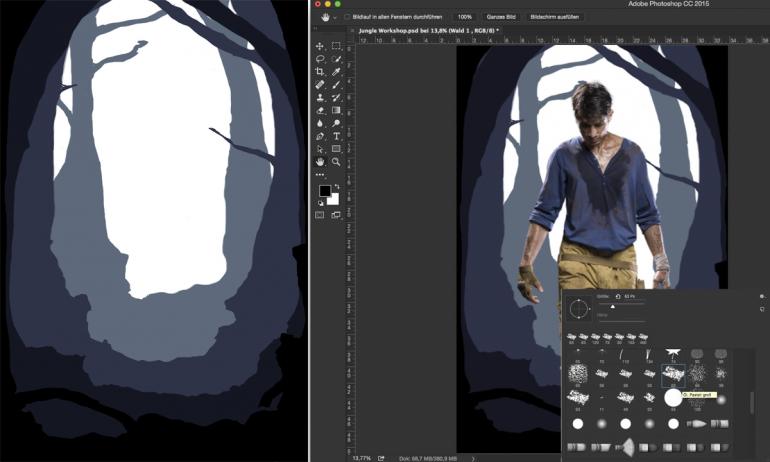Image resolution: width=770 pixels, height=462 pixels.
Task: Select the Path Selection arrow tool
Action: (320, 149)
